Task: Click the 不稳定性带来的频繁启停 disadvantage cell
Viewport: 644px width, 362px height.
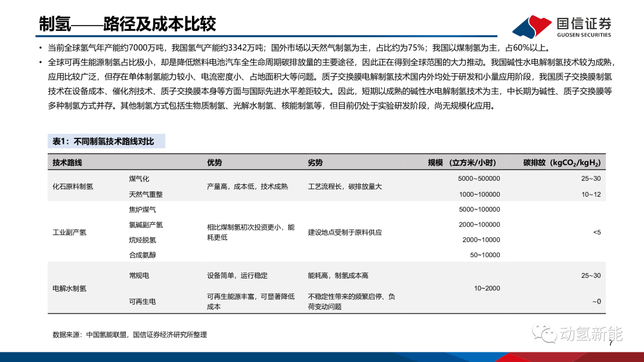Action: (x=352, y=302)
